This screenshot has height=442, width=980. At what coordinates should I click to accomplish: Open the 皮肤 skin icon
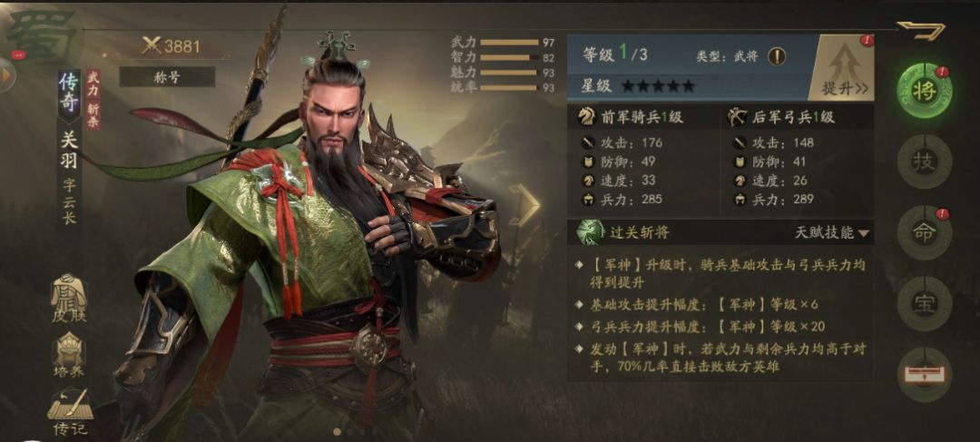coord(69,298)
